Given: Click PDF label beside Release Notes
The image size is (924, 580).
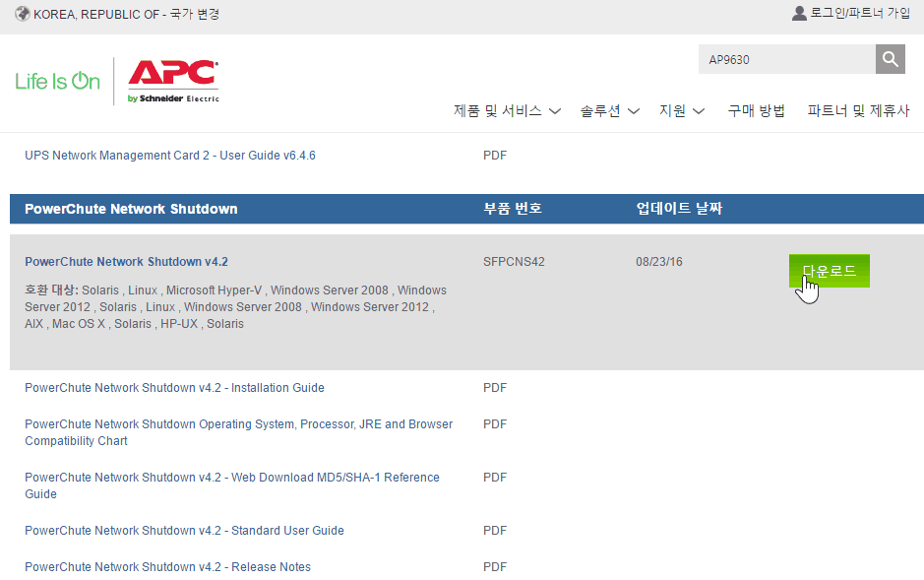Looking at the screenshot, I should click(495, 567).
